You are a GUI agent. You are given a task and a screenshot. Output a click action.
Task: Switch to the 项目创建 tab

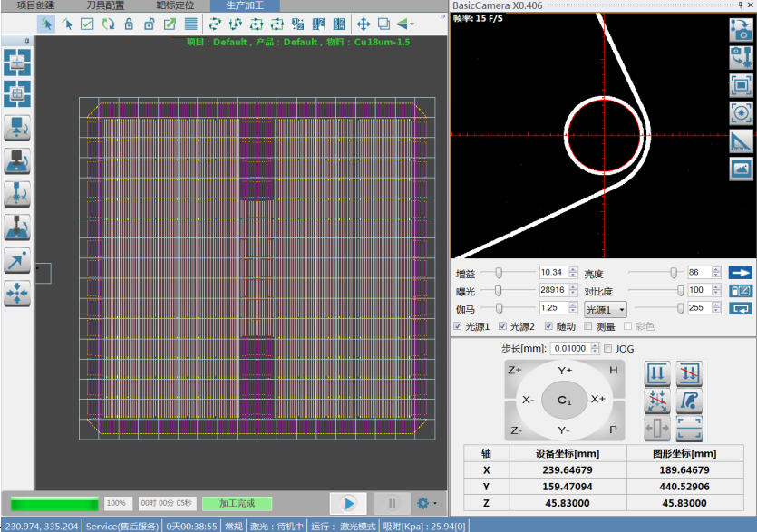(x=34, y=5)
